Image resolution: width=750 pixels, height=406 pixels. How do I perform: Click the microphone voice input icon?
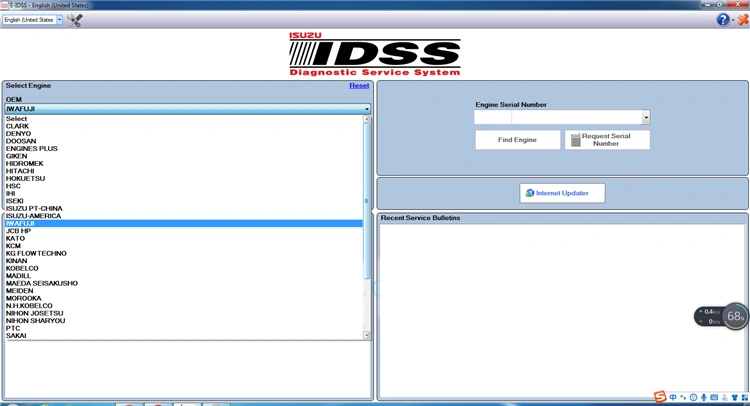704,397
